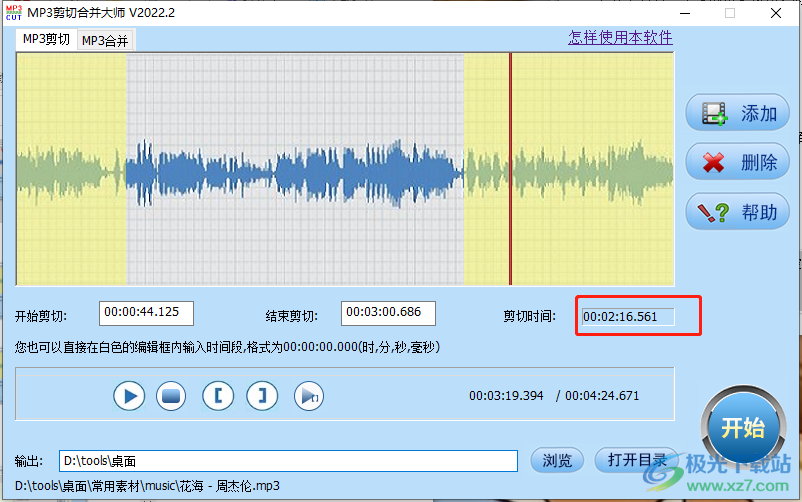
Task: Play the selected segment with bracket-play icon
Action: pos(309,396)
